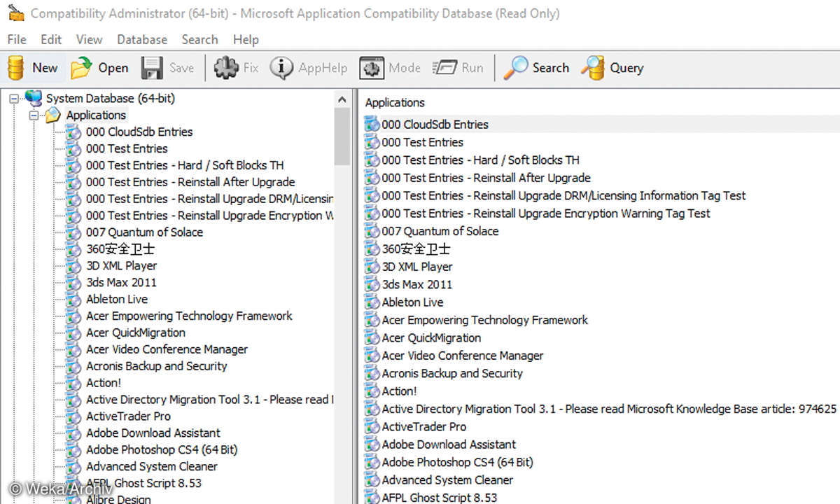Click icon beside 3ds Max 2011 in right list
840x504 pixels.
pyautogui.click(x=372, y=285)
